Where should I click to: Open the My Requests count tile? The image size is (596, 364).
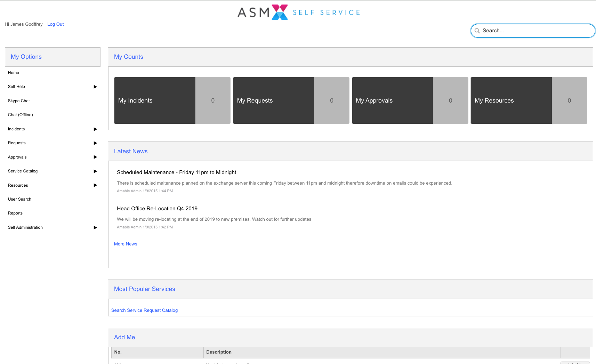291,100
